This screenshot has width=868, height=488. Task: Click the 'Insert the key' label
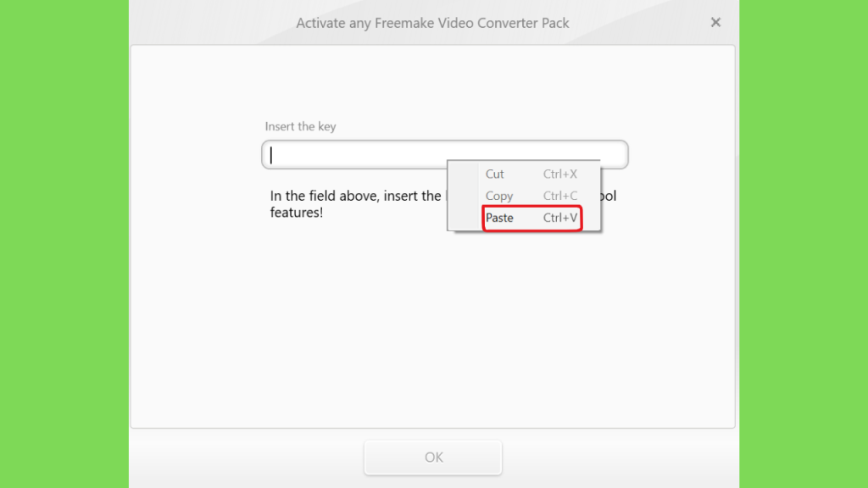pos(300,127)
